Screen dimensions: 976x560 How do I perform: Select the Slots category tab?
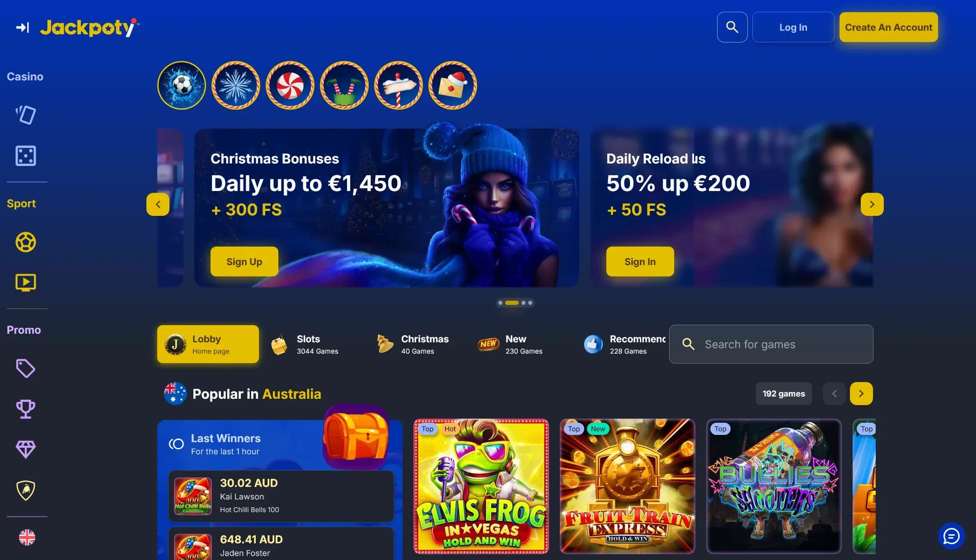(x=305, y=344)
